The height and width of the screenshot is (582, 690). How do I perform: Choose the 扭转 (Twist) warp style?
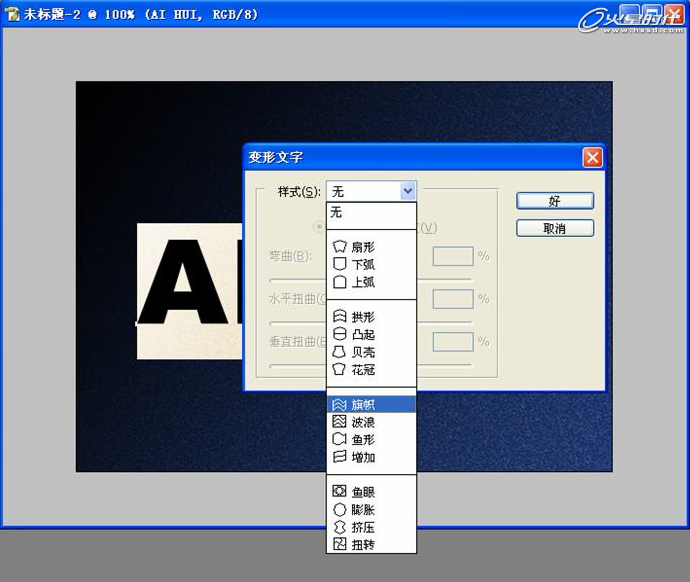[x=362, y=544]
